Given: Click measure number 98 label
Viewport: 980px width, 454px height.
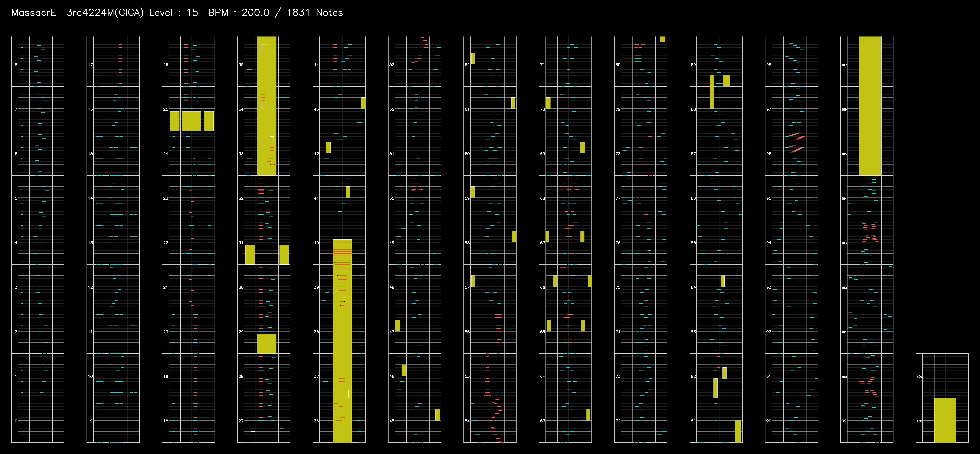Looking at the screenshot, I should (769, 65).
